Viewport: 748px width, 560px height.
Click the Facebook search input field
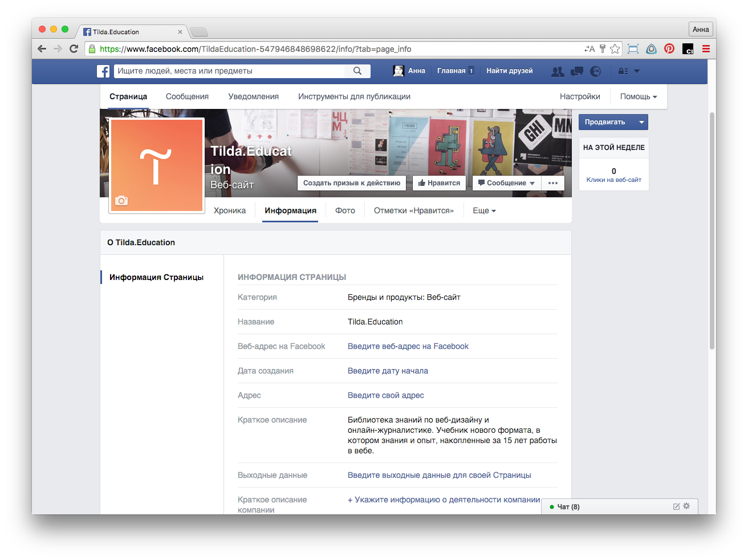point(229,71)
